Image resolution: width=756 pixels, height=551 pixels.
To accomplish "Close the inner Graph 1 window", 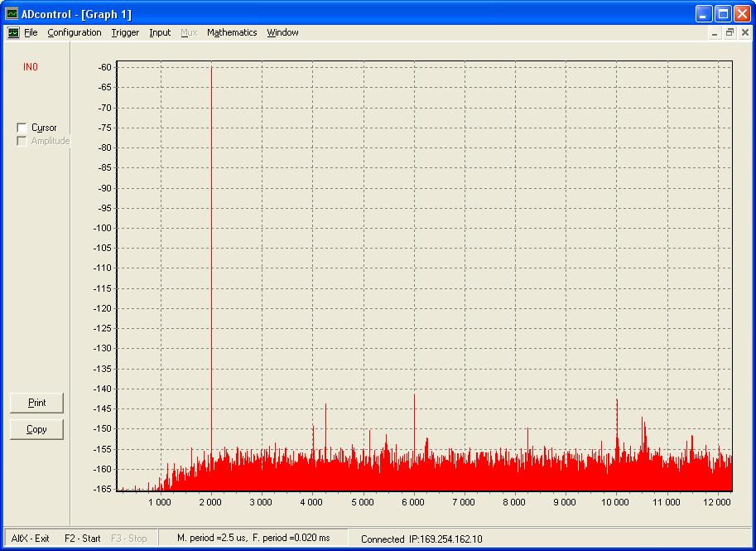I will pyautogui.click(x=745, y=32).
